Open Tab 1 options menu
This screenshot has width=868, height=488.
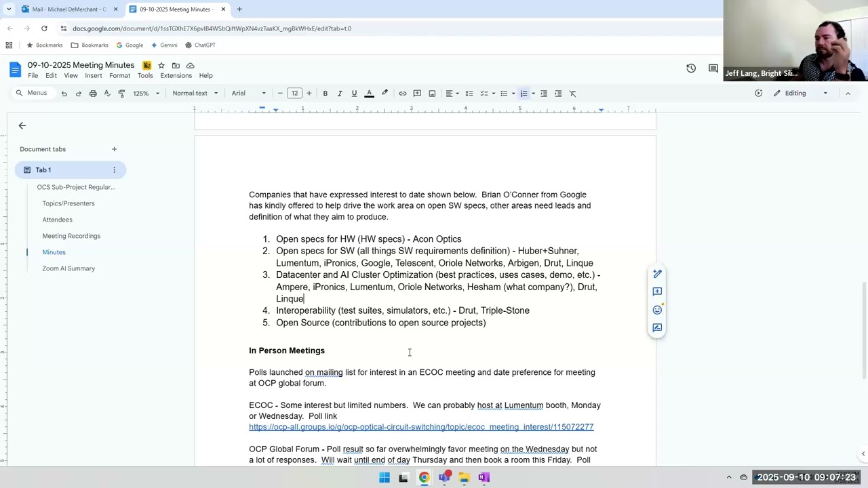(114, 170)
